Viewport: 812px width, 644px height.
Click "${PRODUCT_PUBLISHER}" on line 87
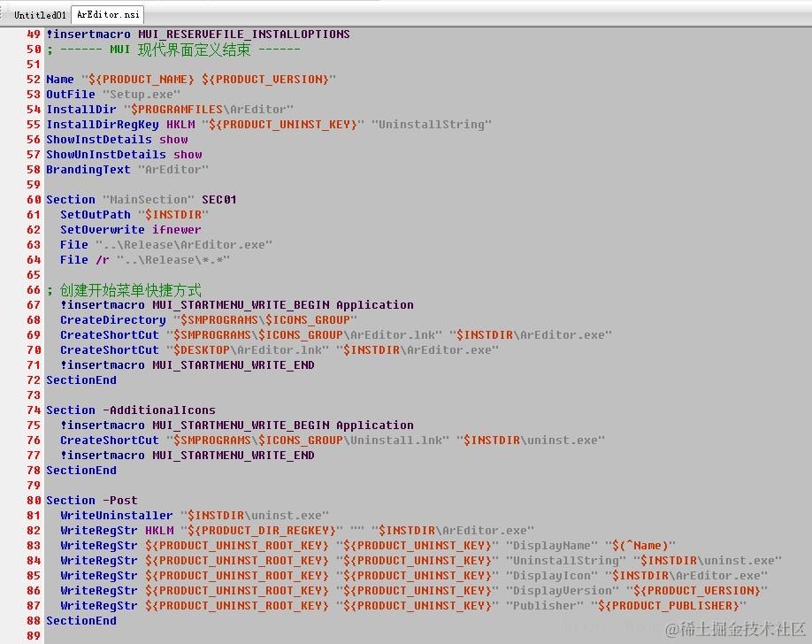coord(668,605)
